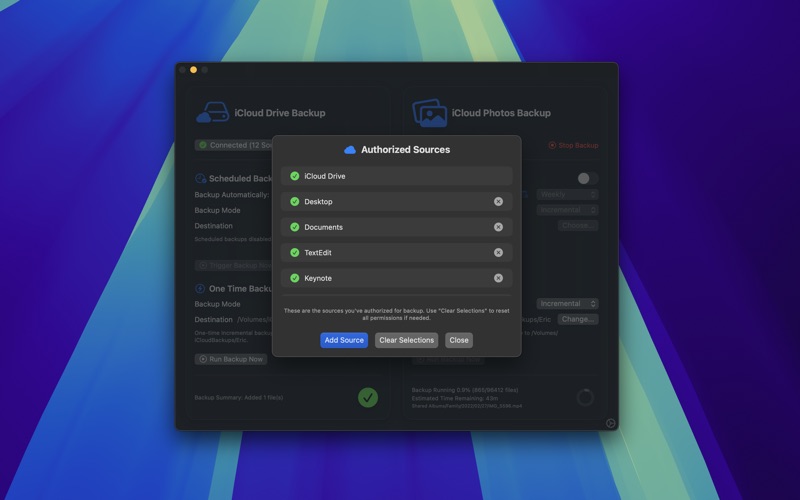Click the green checkmark next to TextEdit

(x=294, y=253)
